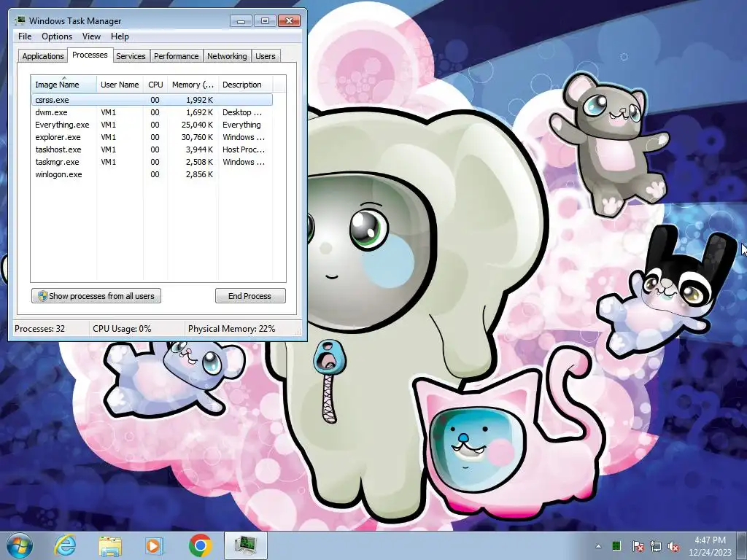Click the Task Manager title bar icon
This screenshot has width=747, height=560.
click(20, 20)
